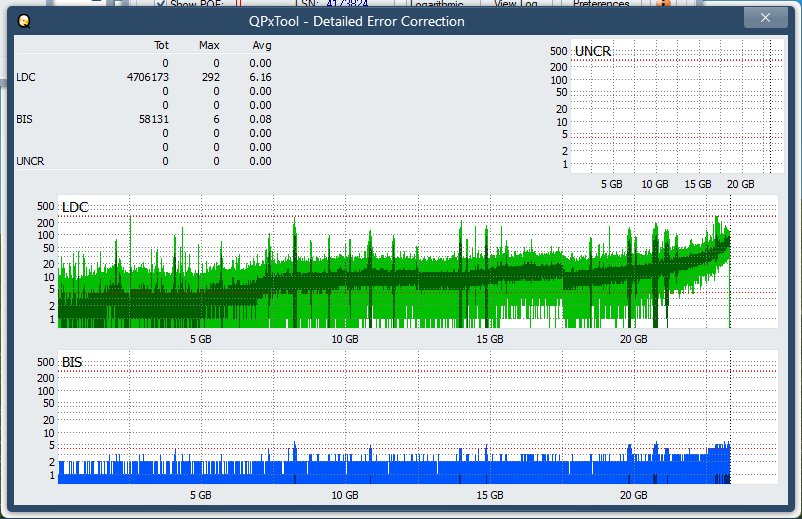Click the LDC title inside the green graph

click(75, 207)
